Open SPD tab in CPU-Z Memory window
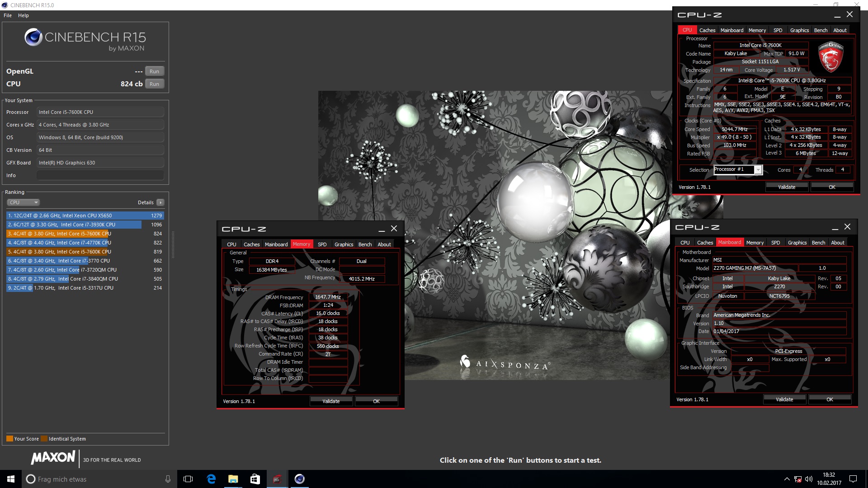 click(322, 244)
